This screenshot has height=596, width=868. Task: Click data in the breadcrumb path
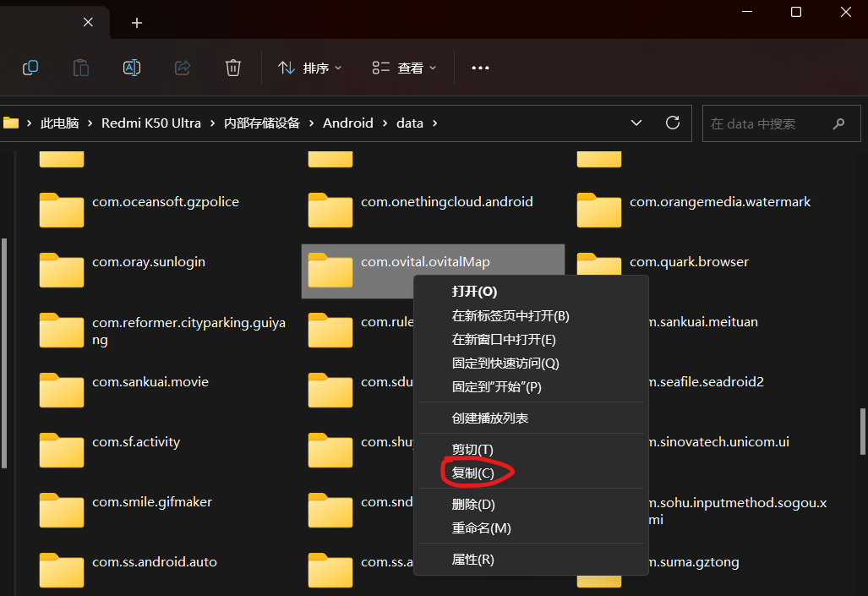[410, 123]
